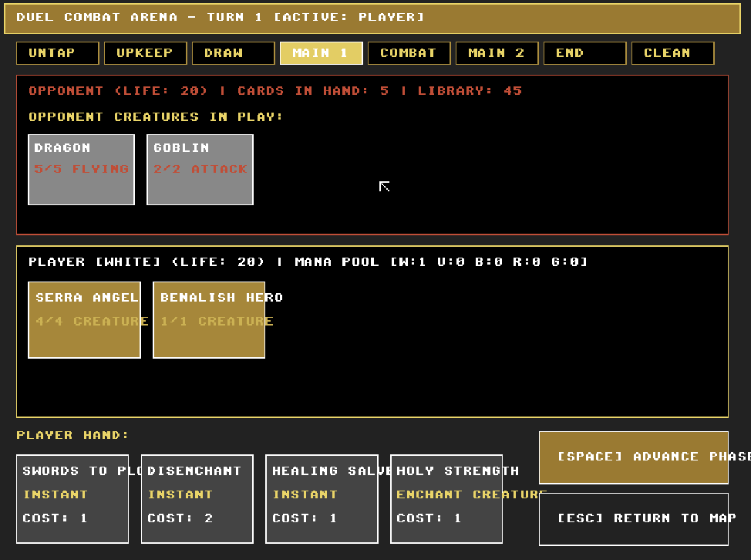Screen dimensions: 751x560
Task: Choose the Serra Angel creature card
Action: coord(84,320)
